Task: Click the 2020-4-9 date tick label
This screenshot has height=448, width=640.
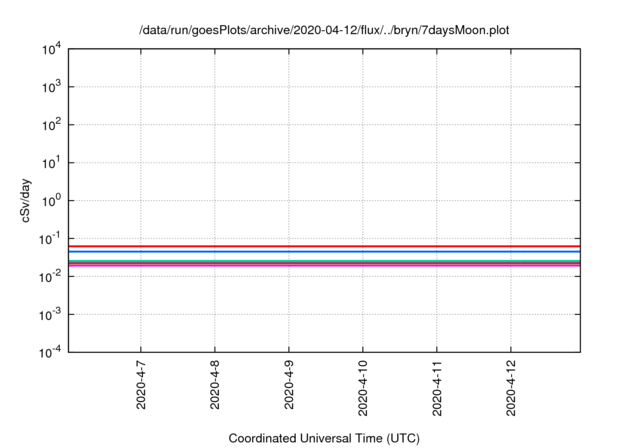Action: point(289,385)
